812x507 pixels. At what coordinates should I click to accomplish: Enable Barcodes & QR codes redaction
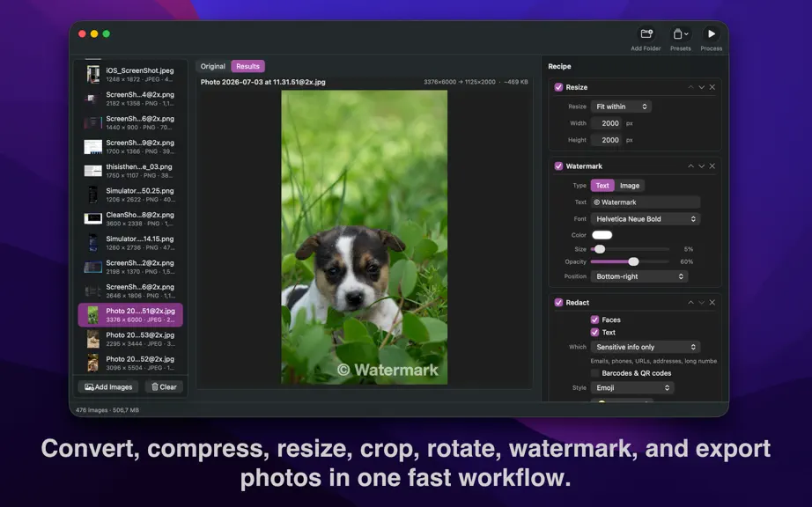coord(595,373)
